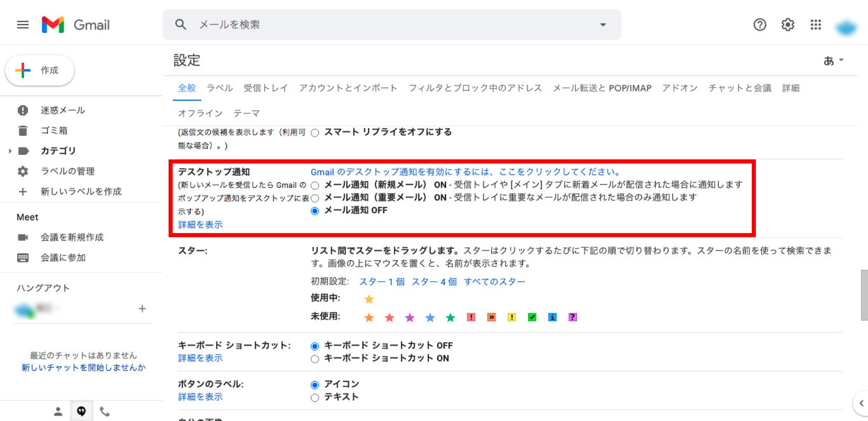
Task: Select テキスト for button labels
Action: click(315, 398)
